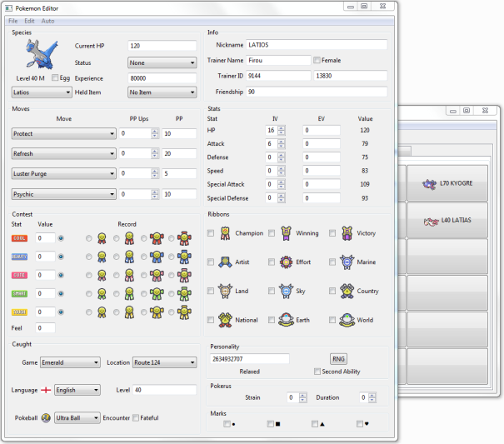Viewport: 504px width, 444px height.
Task: Click the Protect PP Ups spinner arrows
Action: (x=155, y=133)
